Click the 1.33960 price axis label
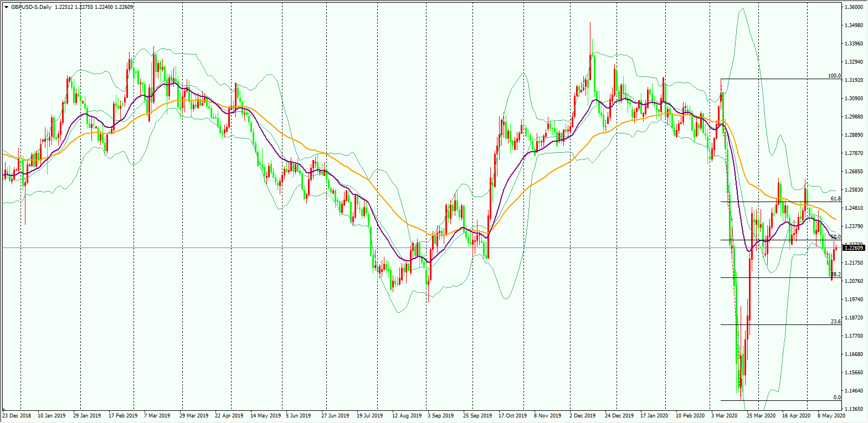 pyautogui.click(x=854, y=44)
